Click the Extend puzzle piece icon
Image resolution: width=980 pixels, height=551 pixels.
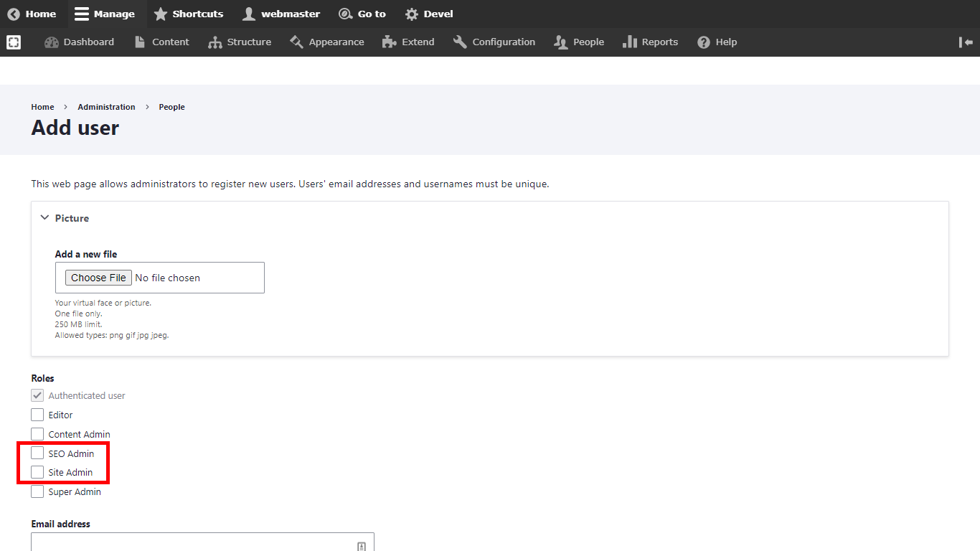click(390, 42)
